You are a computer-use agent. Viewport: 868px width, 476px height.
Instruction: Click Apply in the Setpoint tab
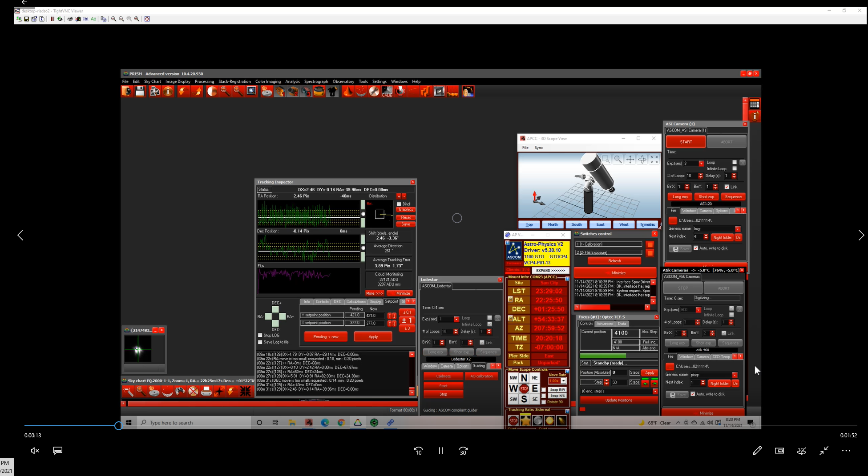pyautogui.click(x=373, y=337)
